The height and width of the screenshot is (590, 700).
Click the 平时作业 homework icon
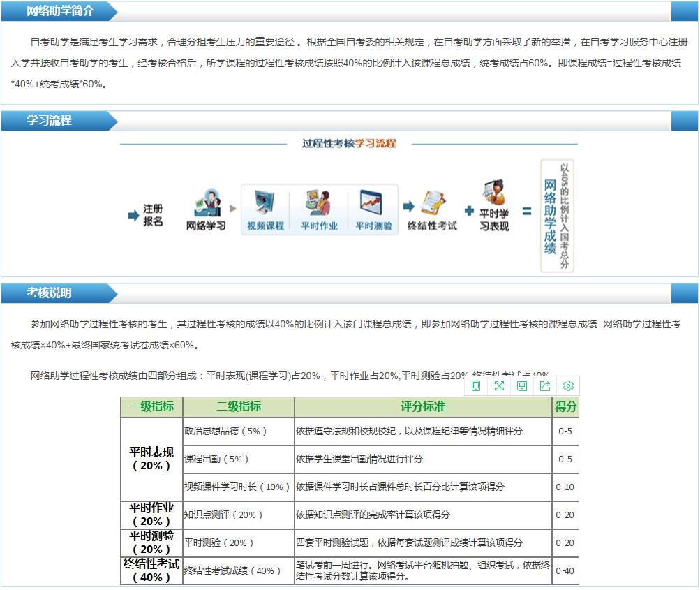pyautogui.click(x=319, y=202)
